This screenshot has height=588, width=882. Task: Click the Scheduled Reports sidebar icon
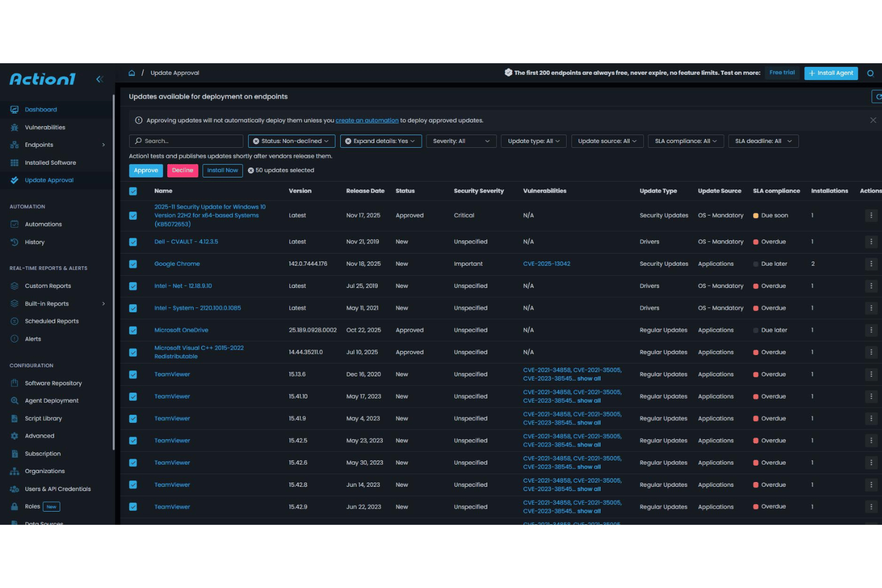click(14, 321)
